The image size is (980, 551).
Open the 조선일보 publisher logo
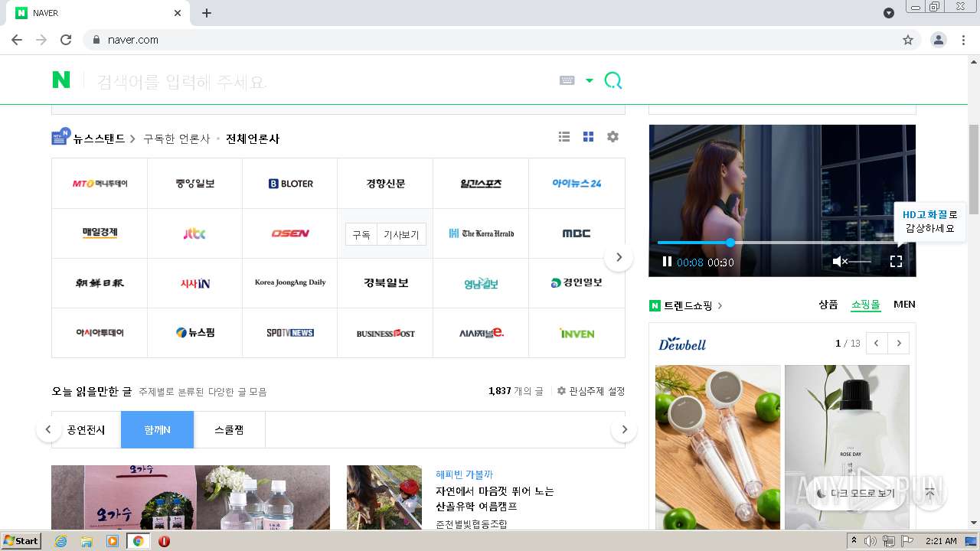[x=100, y=283]
